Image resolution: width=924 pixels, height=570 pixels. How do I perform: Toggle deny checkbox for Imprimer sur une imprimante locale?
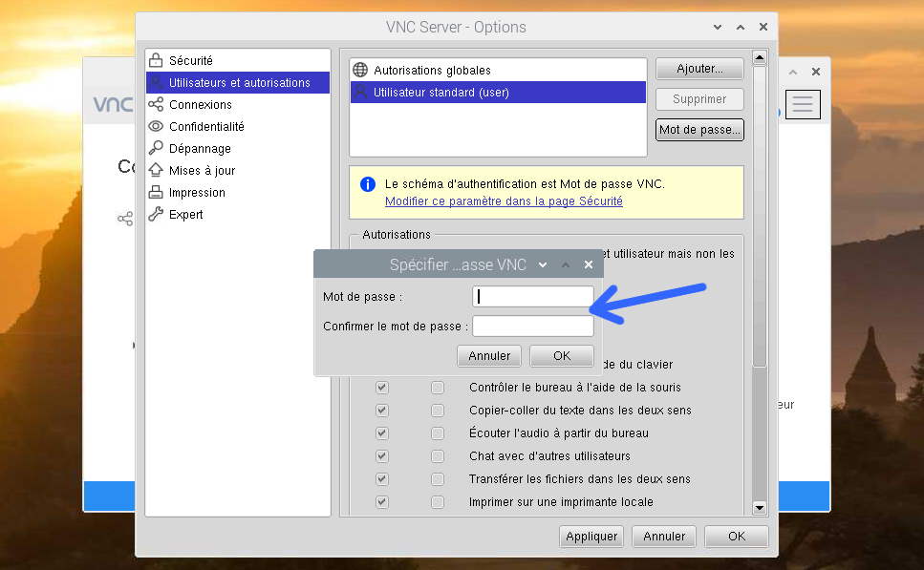438,501
